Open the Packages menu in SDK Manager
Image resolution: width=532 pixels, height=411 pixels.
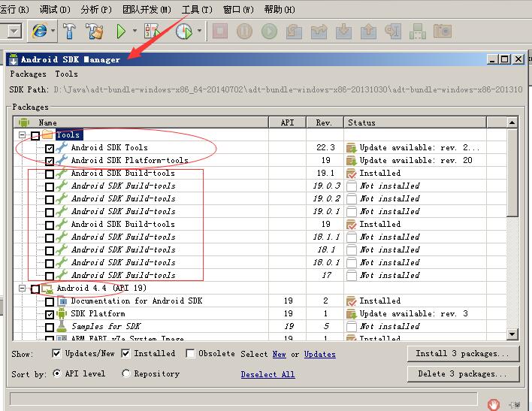click(28, 74)
